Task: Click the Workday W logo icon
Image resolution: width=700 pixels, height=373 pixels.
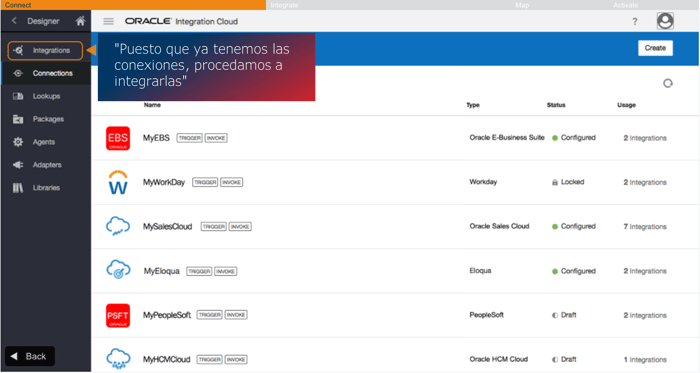Action: [118, 182]
